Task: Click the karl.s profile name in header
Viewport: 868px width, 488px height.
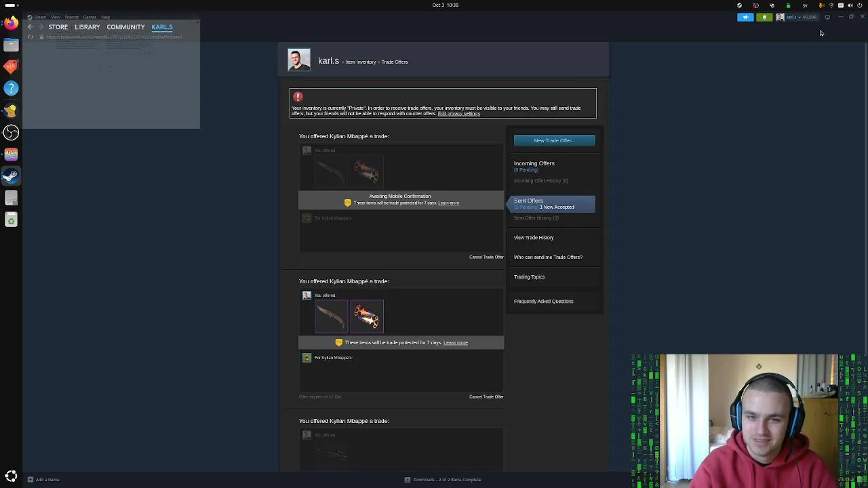Action: click(328, 61)
